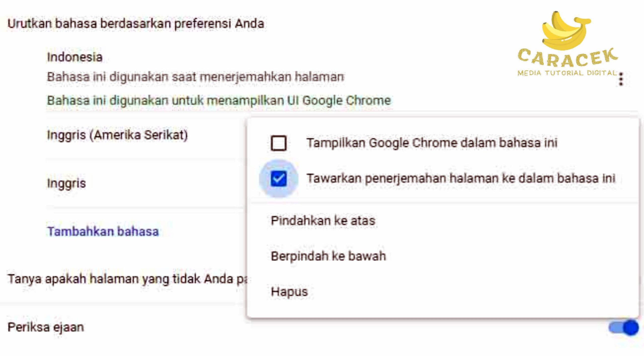The image size is (644, 362).
Task: Click 'Bahasa ini digunakan untuk menampilkan UI' text
Action: [x=219, y=101]
